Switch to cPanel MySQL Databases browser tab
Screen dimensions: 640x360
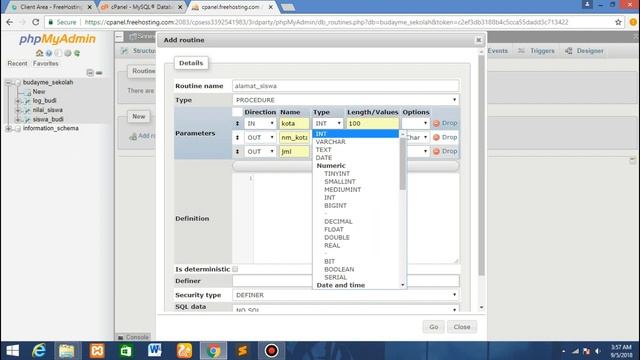click(141, 7)
